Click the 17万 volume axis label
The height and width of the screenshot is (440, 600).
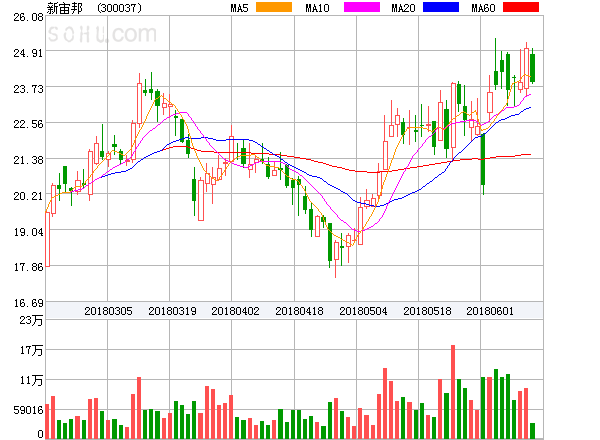(x=31, y=350)
